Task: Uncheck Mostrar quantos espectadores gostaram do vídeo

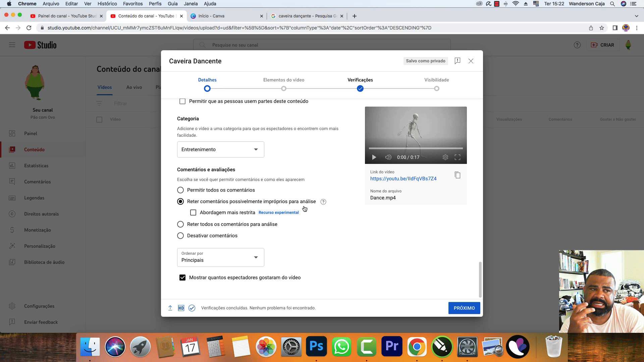Action: (182, 278)
